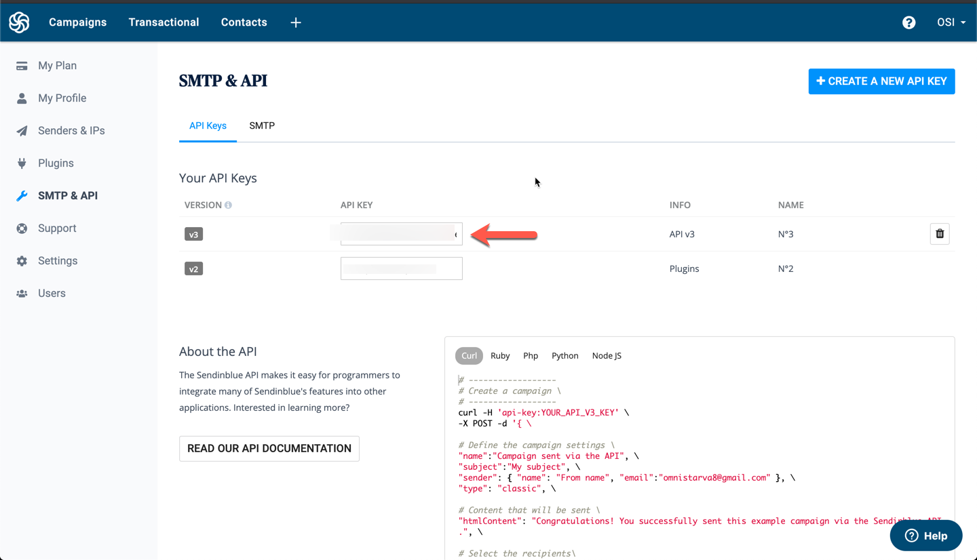Click the Sendinblue logo icon
Screen dimensions: 977x560
[19, 22]
